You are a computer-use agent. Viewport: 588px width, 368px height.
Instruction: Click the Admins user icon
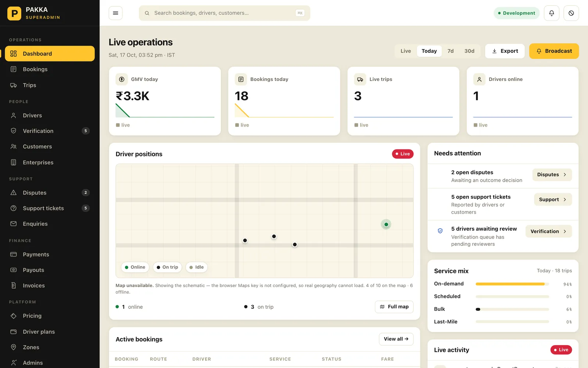point(14,363)
